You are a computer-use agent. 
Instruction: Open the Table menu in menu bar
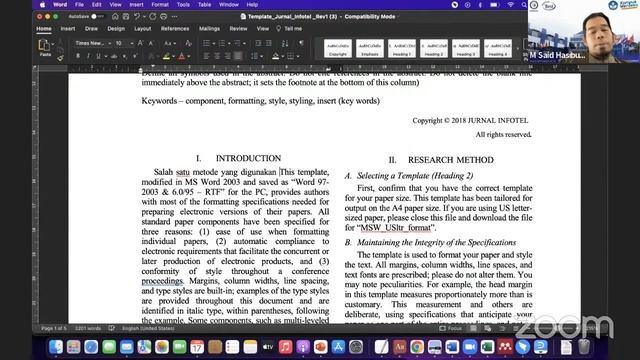[204, 5]
